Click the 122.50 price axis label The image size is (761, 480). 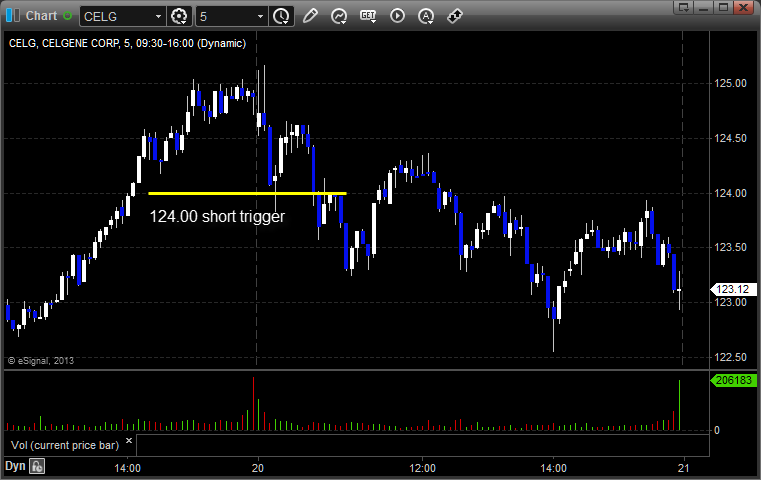point(730,357)
